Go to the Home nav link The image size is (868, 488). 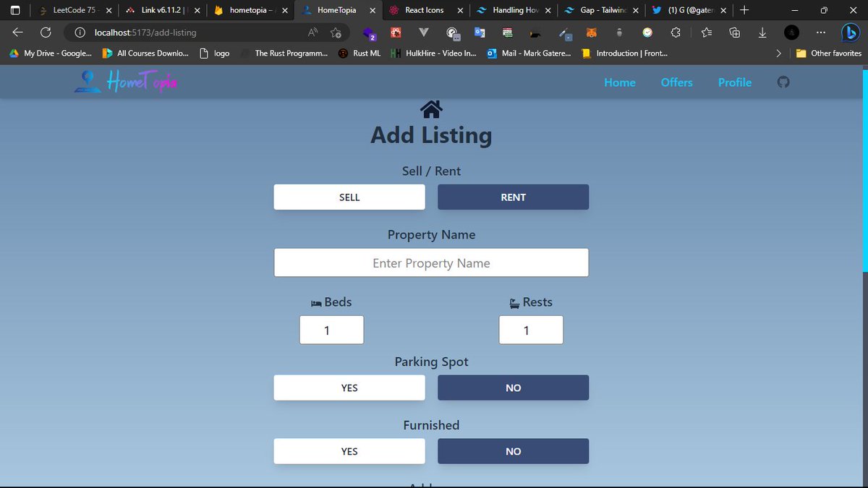click(620, 82)
